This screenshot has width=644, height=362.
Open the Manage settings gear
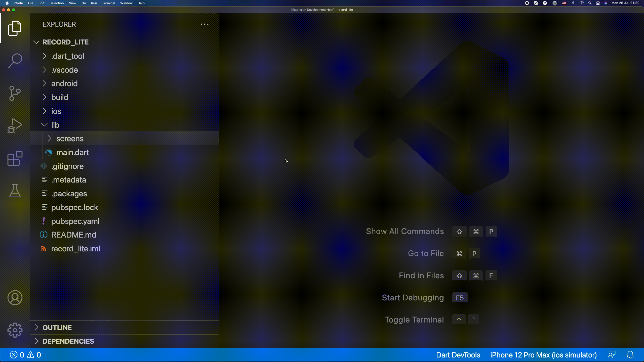pos(15,330)
